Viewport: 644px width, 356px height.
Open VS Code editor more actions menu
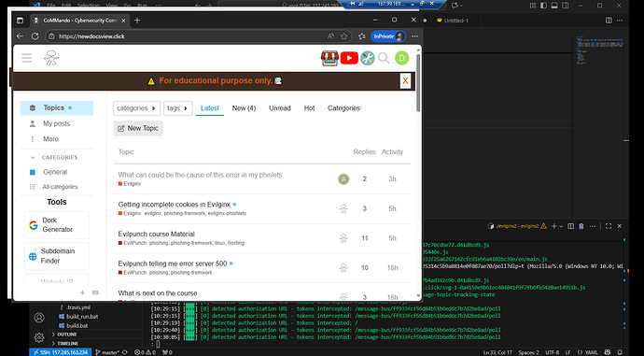(620, 21)
